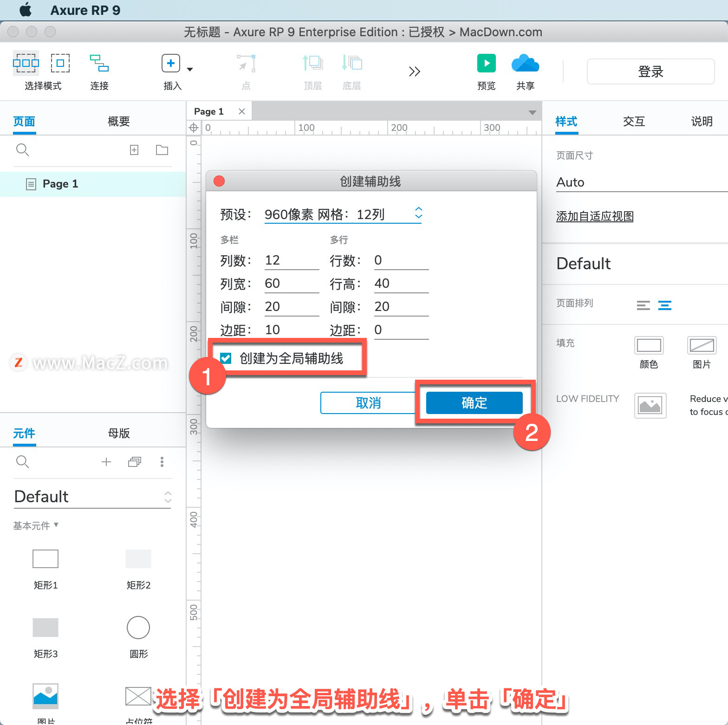Open library options three-dot menu
Screen dimensions: 728x725
tap(162, 462)
